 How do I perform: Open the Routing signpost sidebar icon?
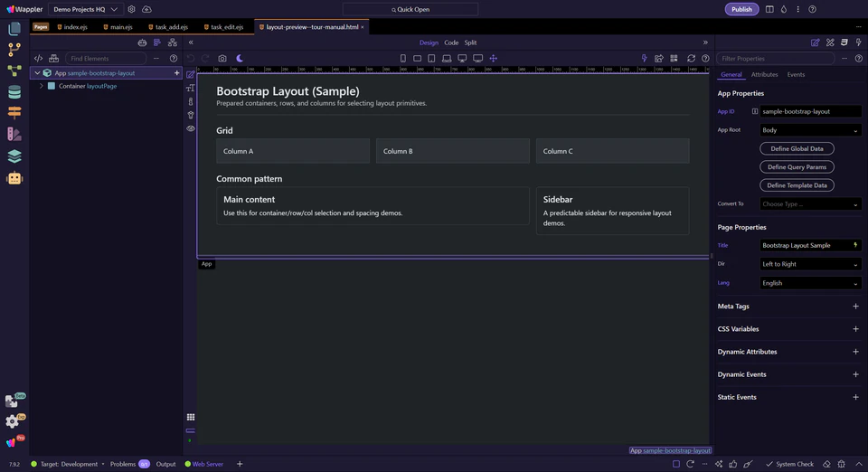pos(14,112)
